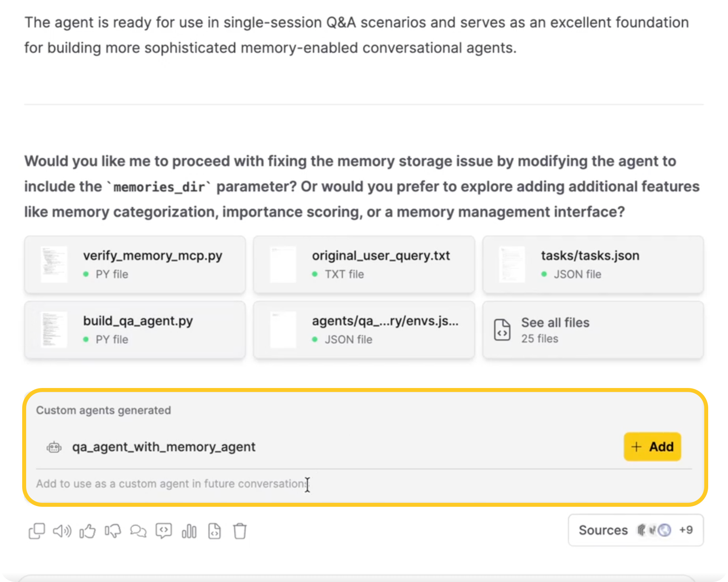Click thumbnail preview of verify_memory_mcp.py
The image size is (728, 582).
click(54, 264)
